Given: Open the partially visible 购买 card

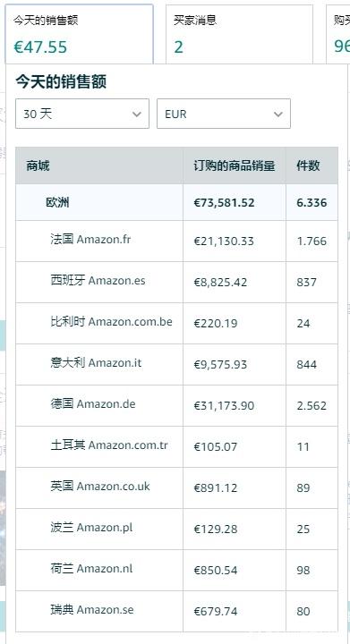Looking at the screenshot, I should pos(338,34).
